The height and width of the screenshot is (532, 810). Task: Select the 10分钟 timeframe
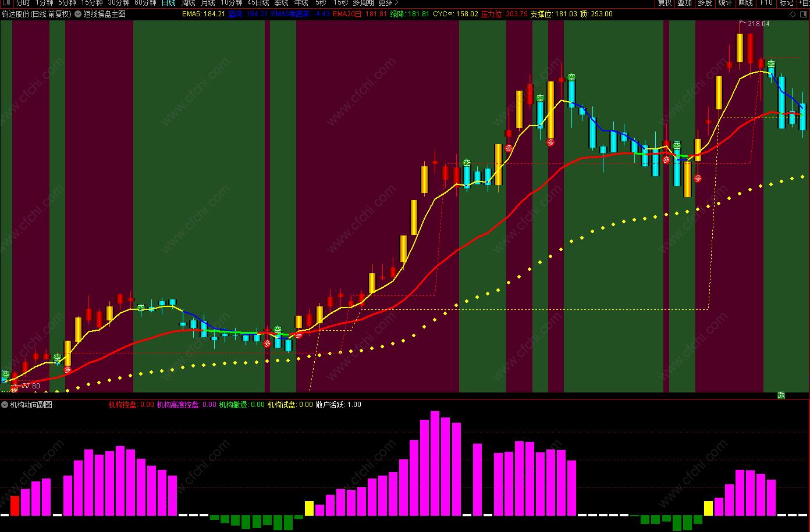(x=232, y=3)
